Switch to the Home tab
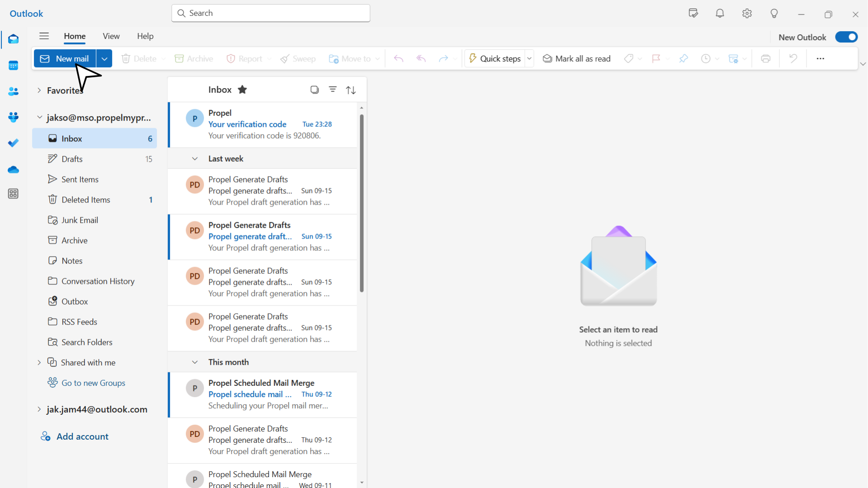Screen dimensions: 868x488 pyautogui.click(x=75, y=36)
